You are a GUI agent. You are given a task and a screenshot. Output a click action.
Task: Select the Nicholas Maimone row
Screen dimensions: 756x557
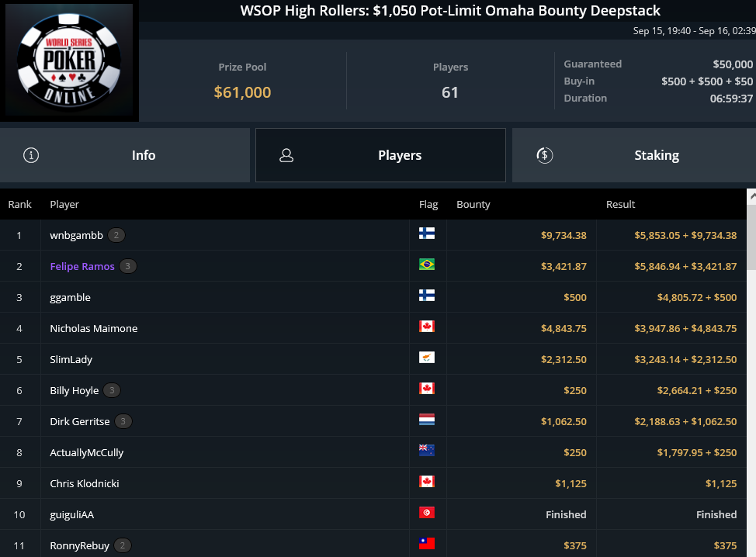pyautogui.click(x=373, y=328)
